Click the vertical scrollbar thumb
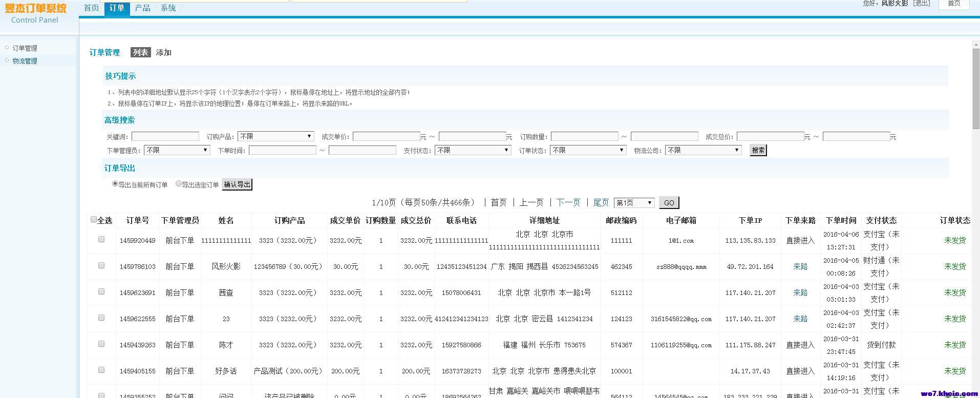 click(976, 90)
